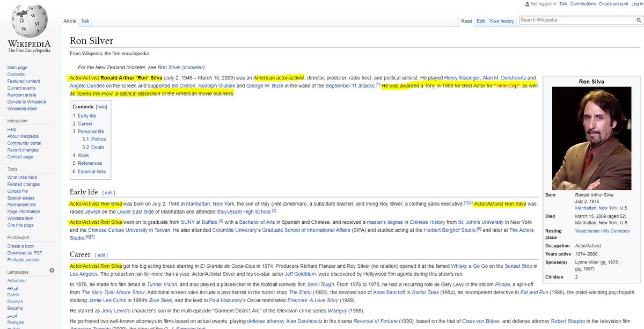Open Community portal link
The image size is (644, 329).
[24, 143]
